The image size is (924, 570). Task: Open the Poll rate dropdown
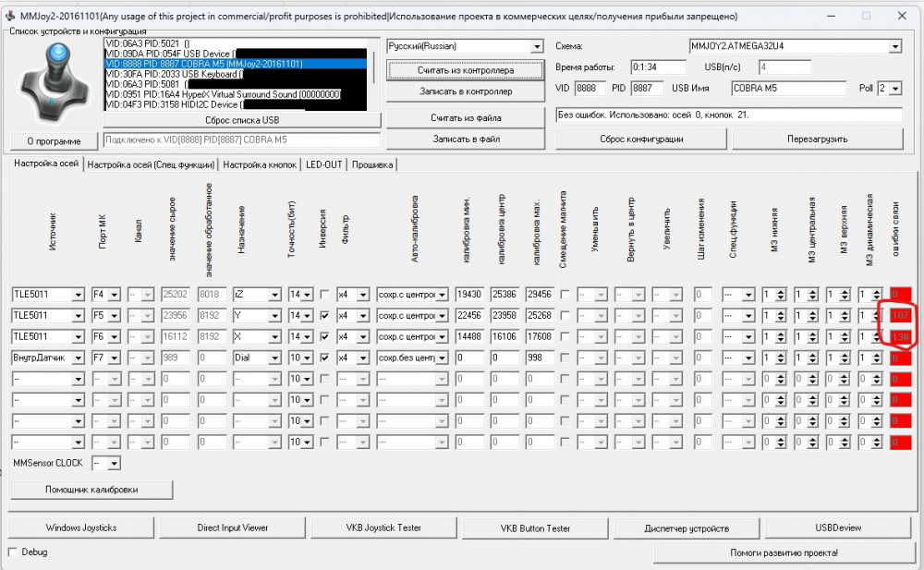click(x=894, y=89)
